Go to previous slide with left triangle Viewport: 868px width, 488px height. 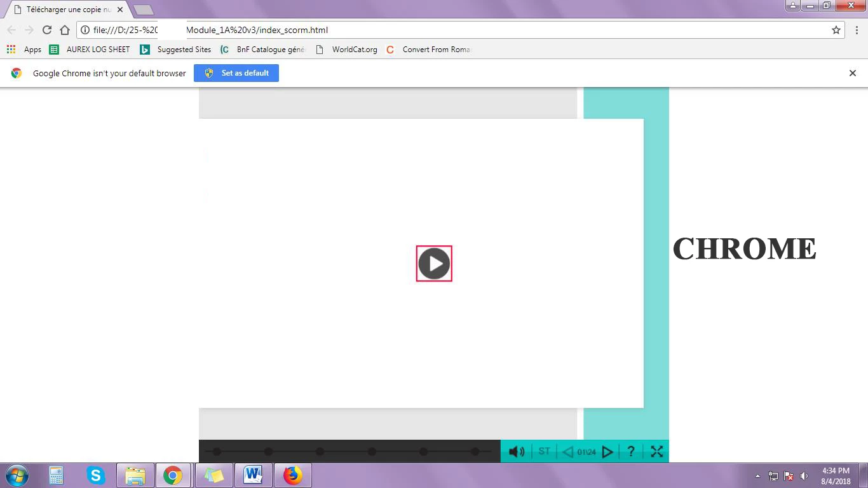pyautogui.click(x=568, y=452)
